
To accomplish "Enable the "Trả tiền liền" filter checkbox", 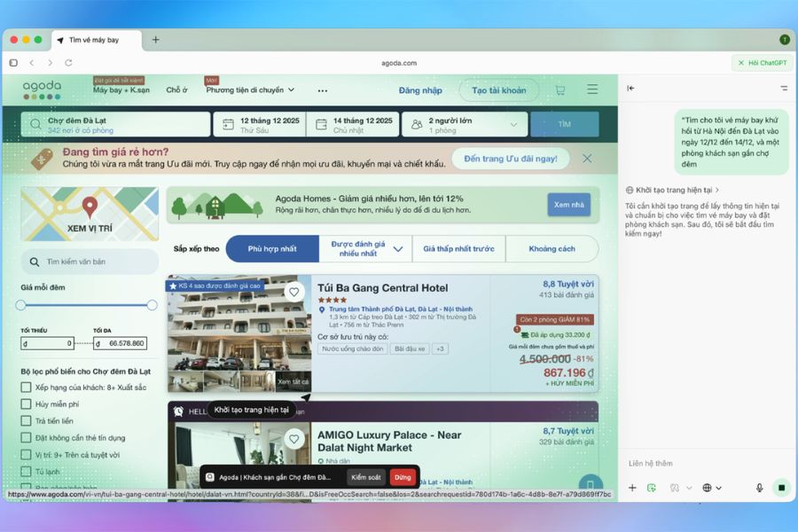I will 27,421.
